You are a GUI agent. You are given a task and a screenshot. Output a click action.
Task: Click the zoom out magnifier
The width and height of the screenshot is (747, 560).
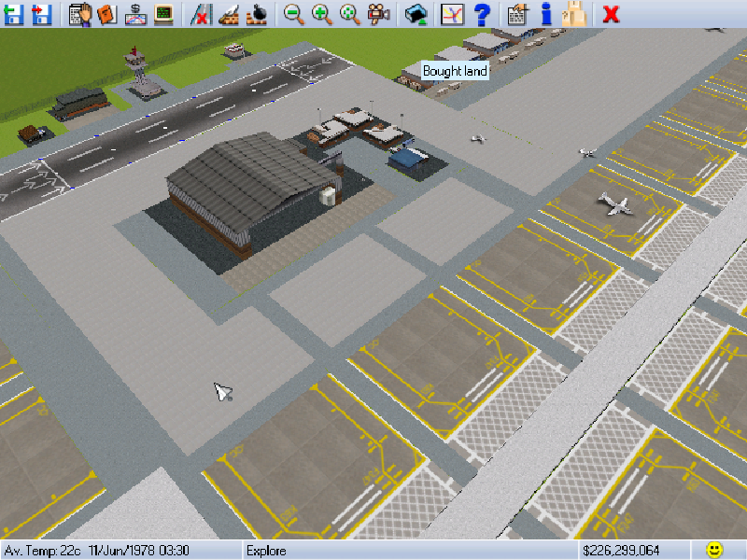[294, 13]
